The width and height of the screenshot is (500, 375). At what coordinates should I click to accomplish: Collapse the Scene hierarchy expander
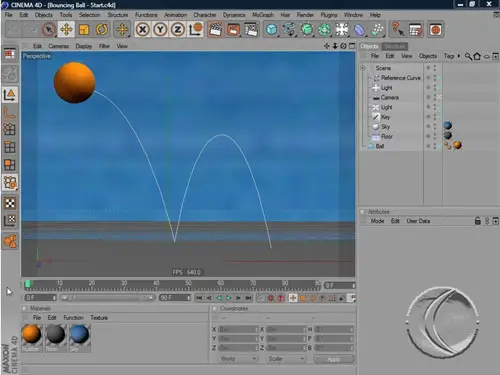click(x=363, y=68)
